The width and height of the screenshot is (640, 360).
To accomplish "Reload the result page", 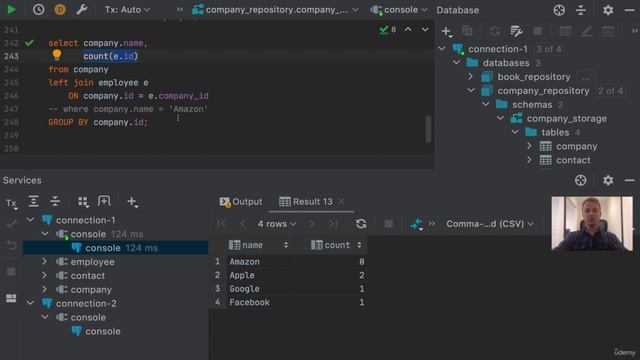I will tap(361, 224).
